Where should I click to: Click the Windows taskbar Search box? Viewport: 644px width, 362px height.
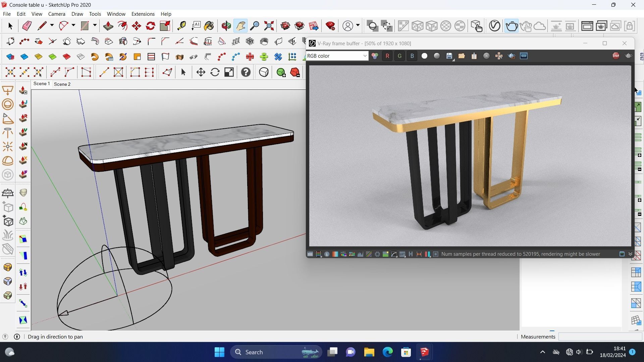[x=276, y=352]
